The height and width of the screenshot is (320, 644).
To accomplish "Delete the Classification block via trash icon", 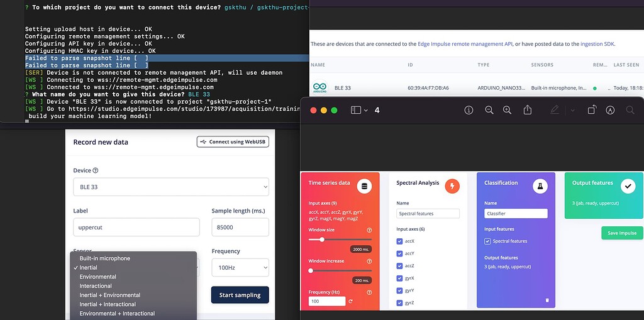I will pos(547,301).
